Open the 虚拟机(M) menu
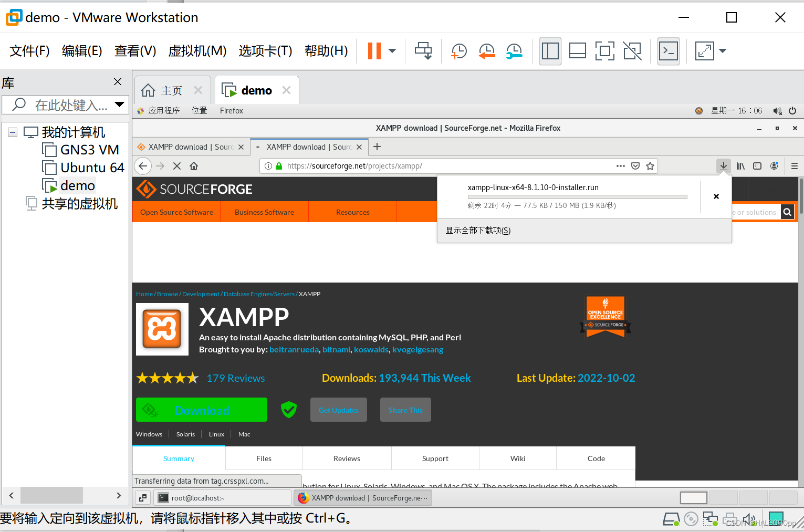 pos(197,51)
